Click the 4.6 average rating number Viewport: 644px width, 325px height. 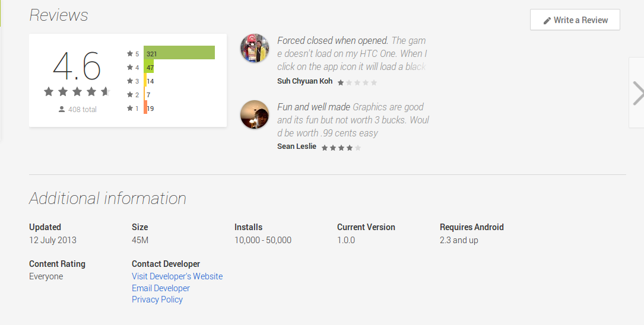pos(77,66)
